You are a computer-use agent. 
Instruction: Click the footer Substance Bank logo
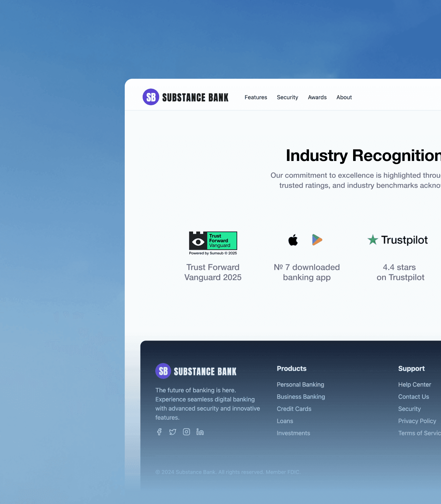tap(196, 371)
